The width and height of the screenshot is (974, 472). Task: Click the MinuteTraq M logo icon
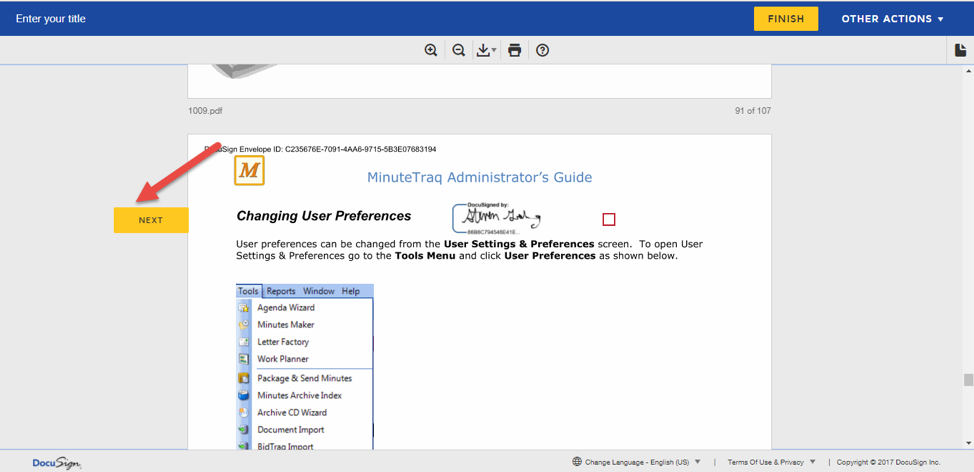[249, 171]
